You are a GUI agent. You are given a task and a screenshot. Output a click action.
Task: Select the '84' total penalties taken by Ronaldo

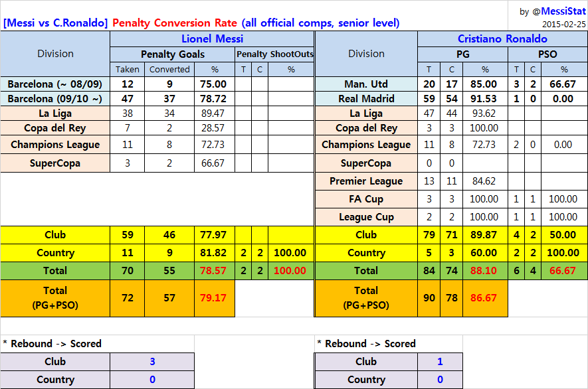[x=429, y=271]
